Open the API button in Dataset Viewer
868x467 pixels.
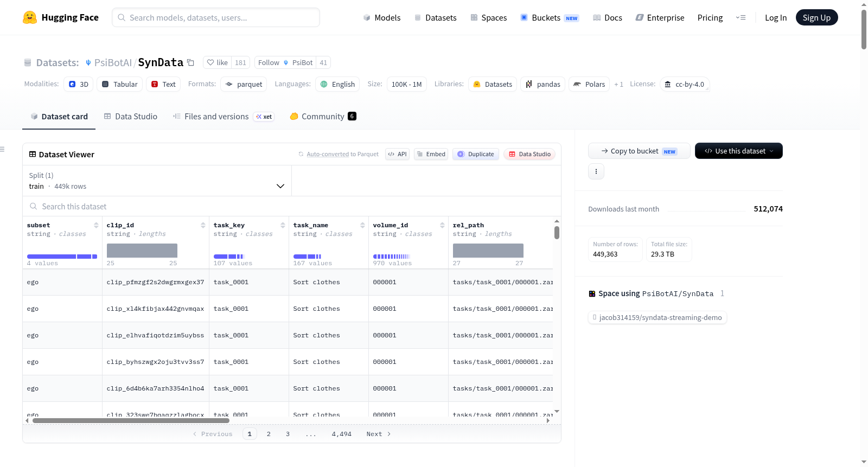[397, 154]
